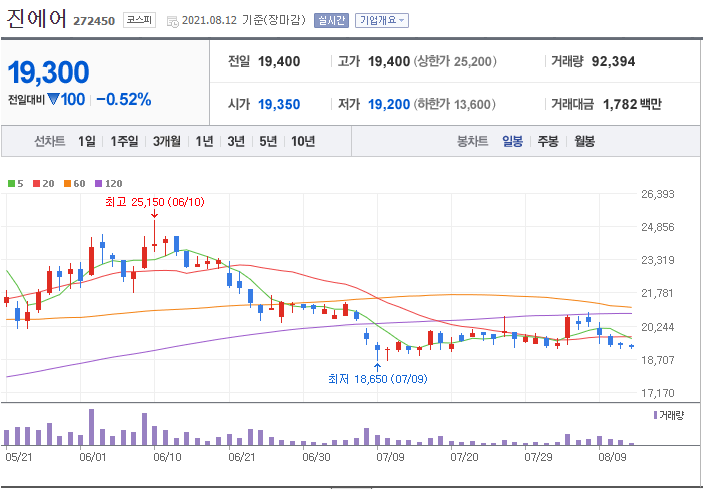Click the 17,170 price axis label
The image size is (703, 489).
tap(658, 393)
